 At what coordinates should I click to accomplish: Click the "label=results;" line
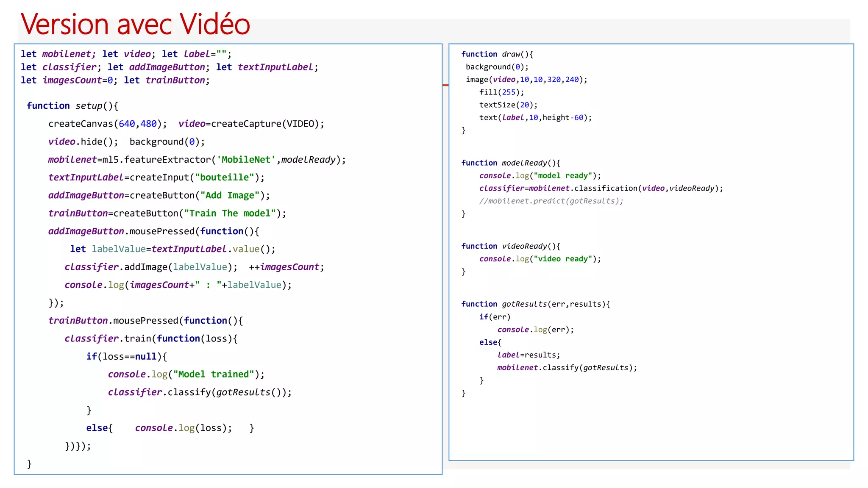pyautogui.click(x=529, y=355)
